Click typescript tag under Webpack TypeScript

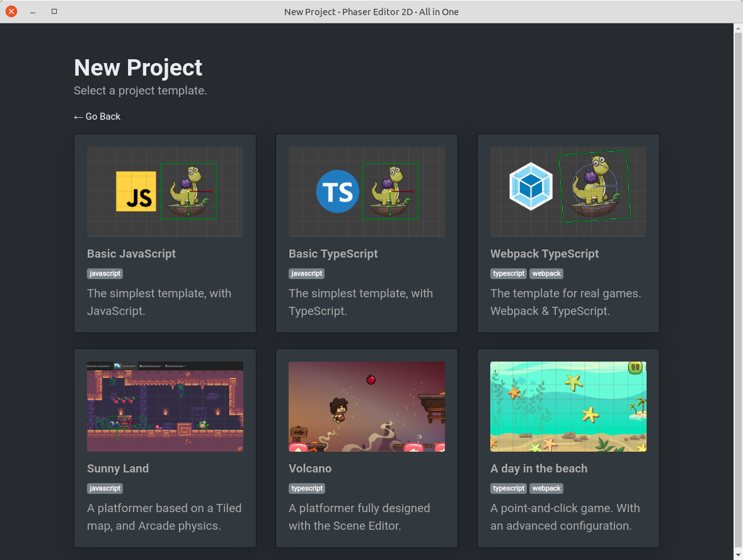point(509,273)
